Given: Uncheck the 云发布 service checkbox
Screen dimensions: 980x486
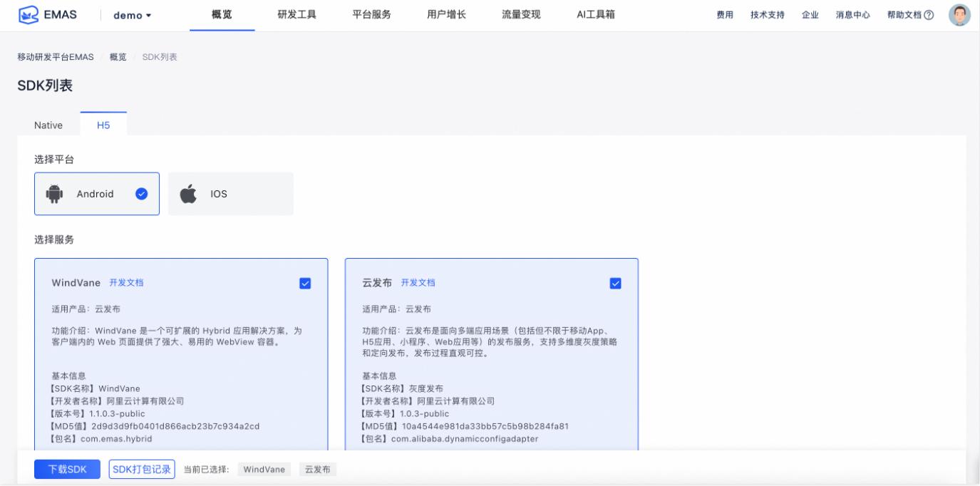Looking at the screenshot, I should click(x=616, y=283).
